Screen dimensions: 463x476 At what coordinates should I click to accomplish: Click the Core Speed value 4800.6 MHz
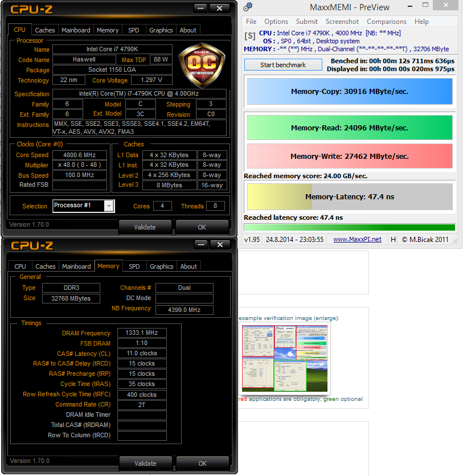click(80, 155)
